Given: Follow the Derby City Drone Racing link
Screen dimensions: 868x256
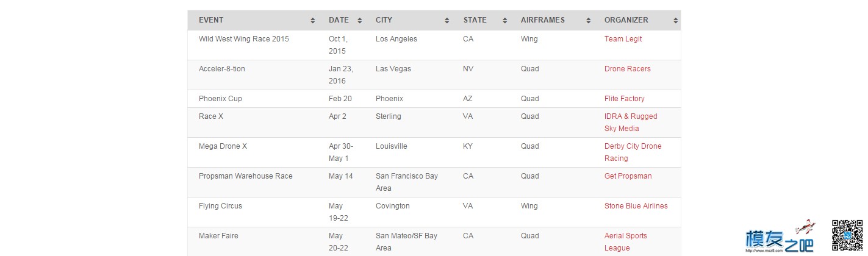Looking at the screenshot, I should (x=633, y=152).
